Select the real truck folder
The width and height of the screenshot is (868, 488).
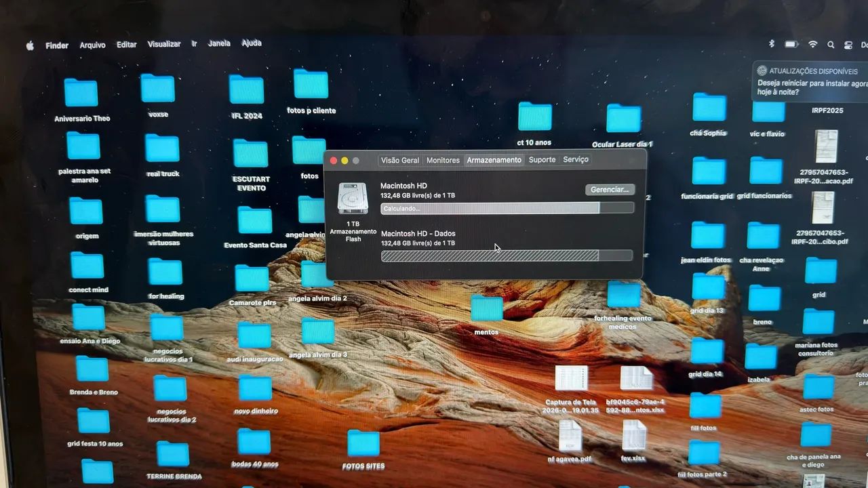coord(162,148)
